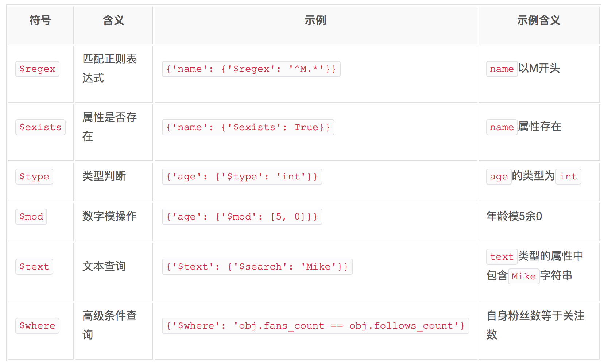Click the $search 'Mike' example code
604x364 pixels.
[257, 267]
